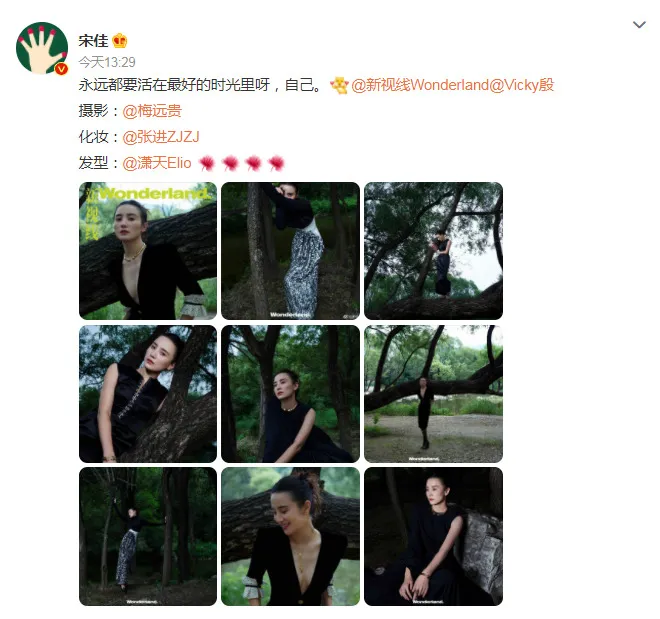The width and height of the screenshot is (660, 619).
Task: Open 宋佳's hand avatar profile picture
Action: [42, 48]
